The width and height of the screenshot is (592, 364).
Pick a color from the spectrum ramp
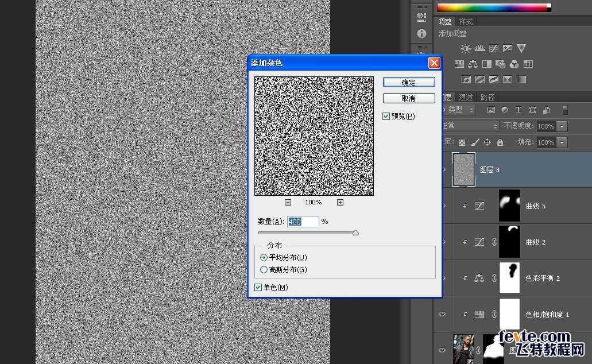pyautogui.click(x=493, y=7)
